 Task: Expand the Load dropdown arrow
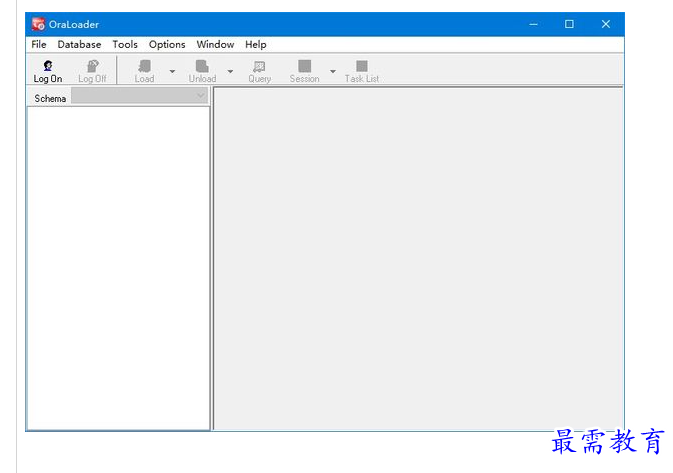tap(173, 71)
